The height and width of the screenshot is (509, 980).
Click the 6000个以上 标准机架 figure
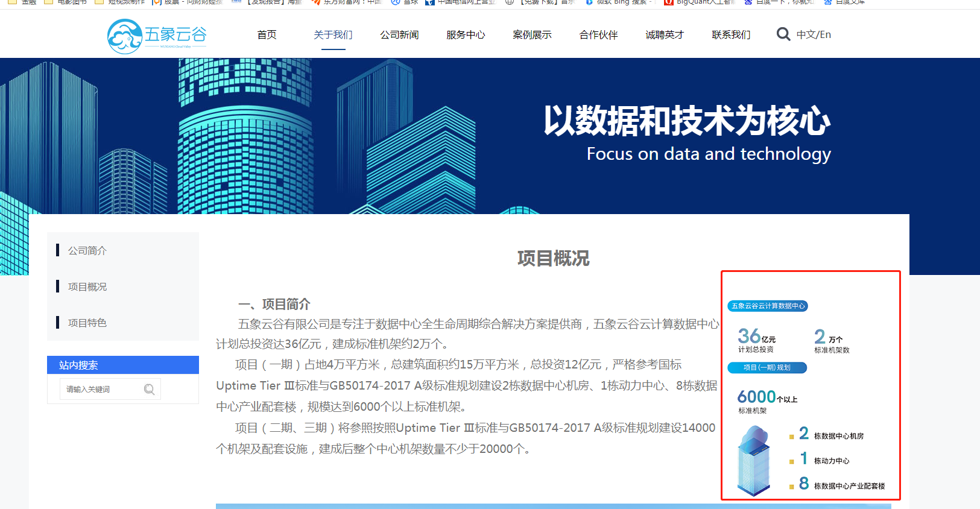(x=767, y=401)
